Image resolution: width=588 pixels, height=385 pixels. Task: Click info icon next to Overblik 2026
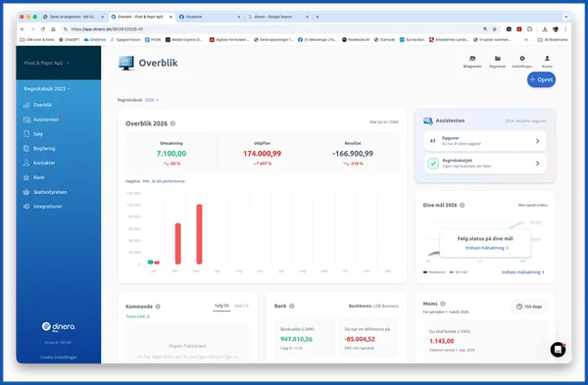(x=172, y=123)
